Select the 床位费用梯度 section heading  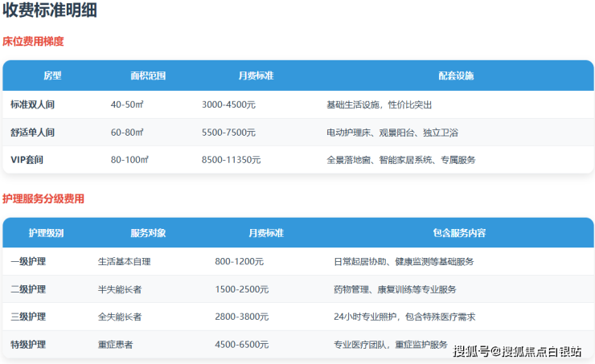pos(33,41)
